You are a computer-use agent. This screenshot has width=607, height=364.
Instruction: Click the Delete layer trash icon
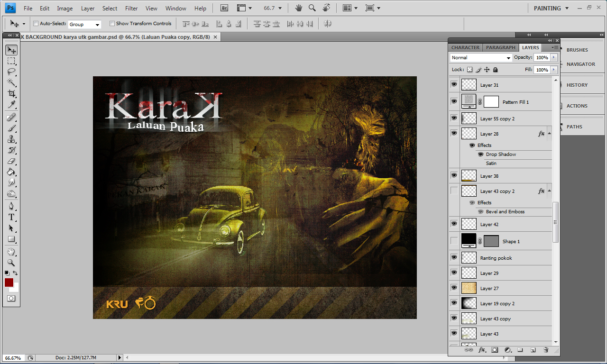tap(545, 350)
